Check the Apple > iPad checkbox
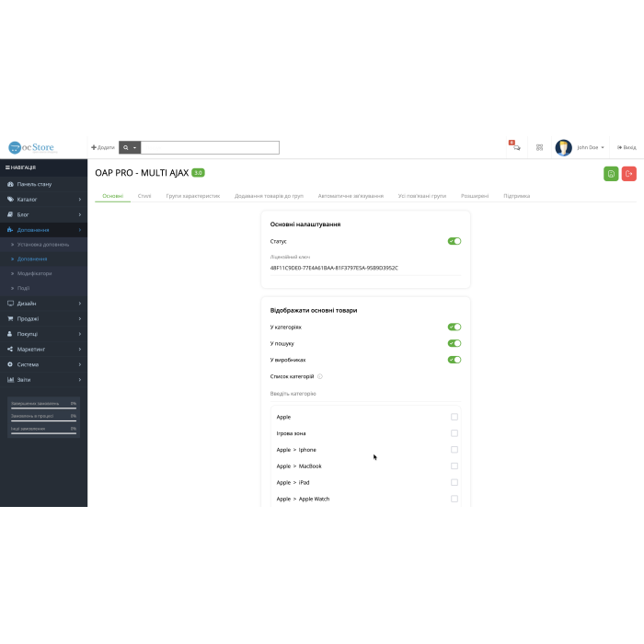 tap(454, 483)
